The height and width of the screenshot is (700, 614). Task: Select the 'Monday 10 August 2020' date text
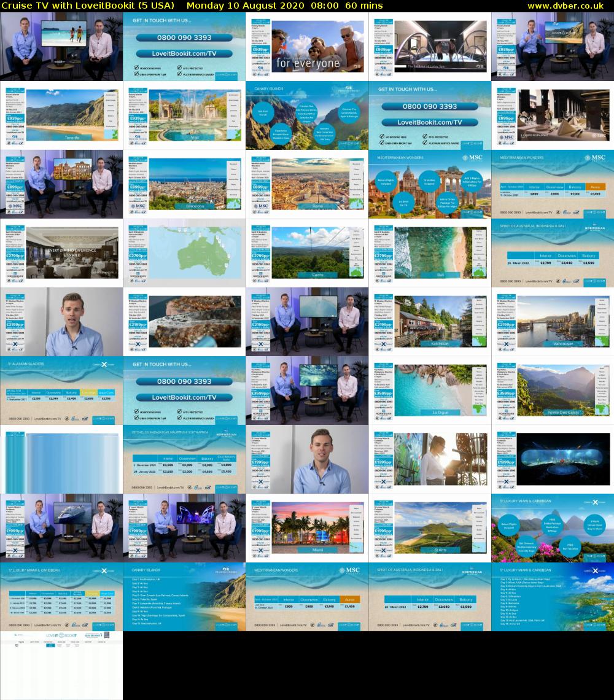coord(245,6)
